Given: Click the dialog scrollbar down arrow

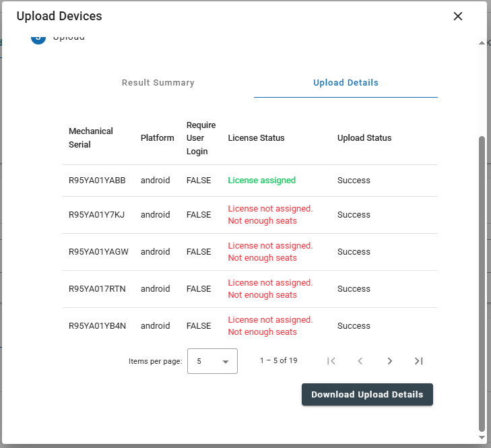Looking at the screenshot, I should point(482,437).
